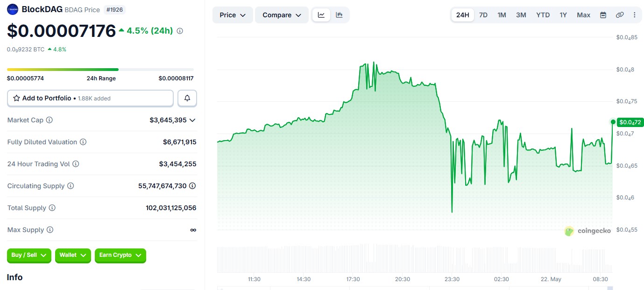Click the 24h low value $0.00005774

[x=25, y=78]
